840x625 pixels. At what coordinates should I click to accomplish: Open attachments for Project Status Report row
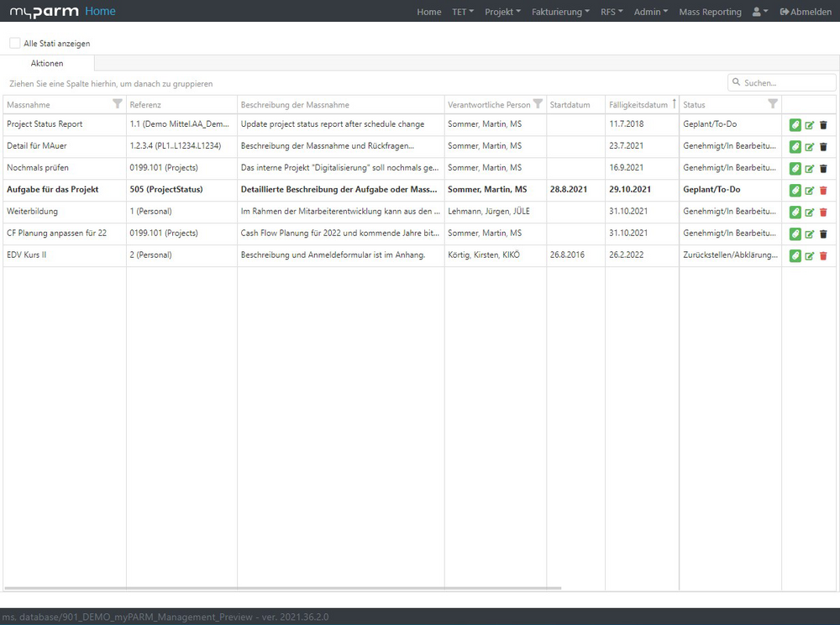(x=795, y=124)
